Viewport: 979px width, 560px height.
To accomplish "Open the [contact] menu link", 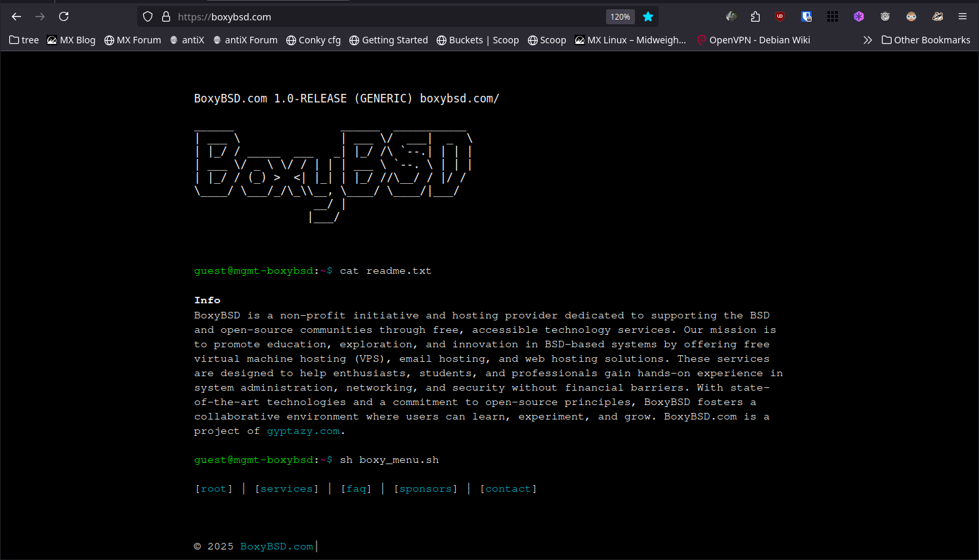I will [x=508, y=489].
